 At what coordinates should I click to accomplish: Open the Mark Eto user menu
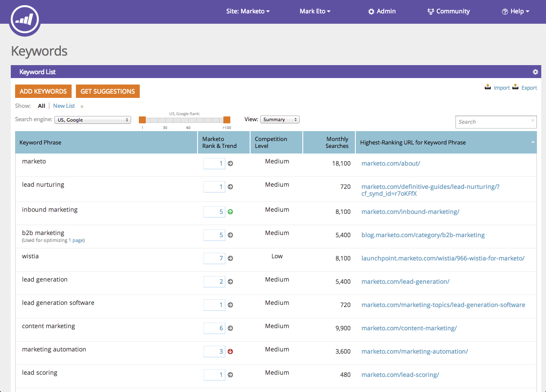(x=315, y=11)
